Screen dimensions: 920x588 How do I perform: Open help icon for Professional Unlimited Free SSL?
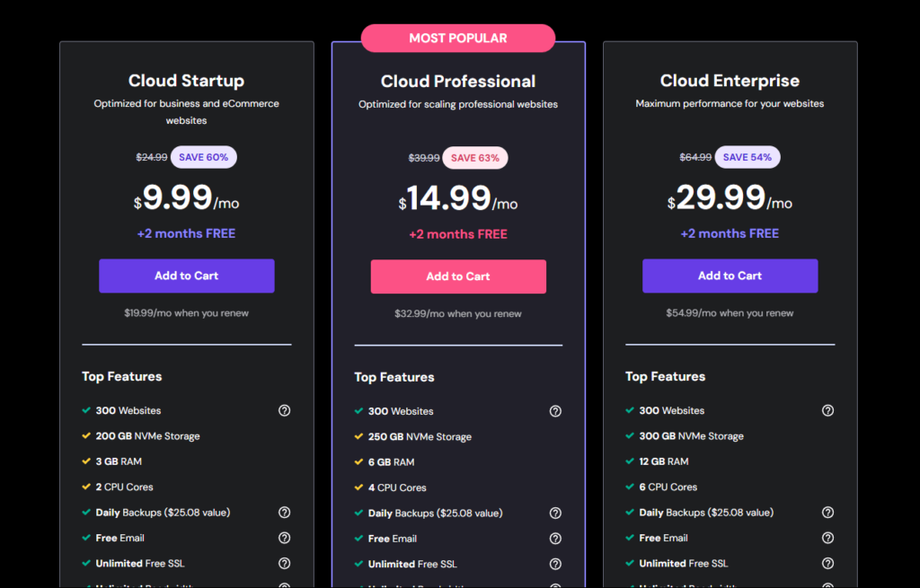(555, 564)
